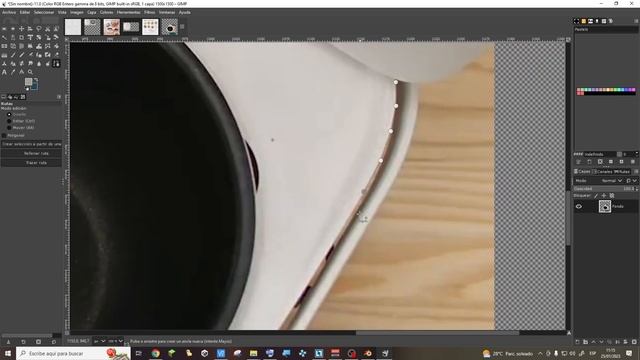Viewport: 640px width, 360px height.
Task: Duplicate the current layer
Action: point(609,342)
